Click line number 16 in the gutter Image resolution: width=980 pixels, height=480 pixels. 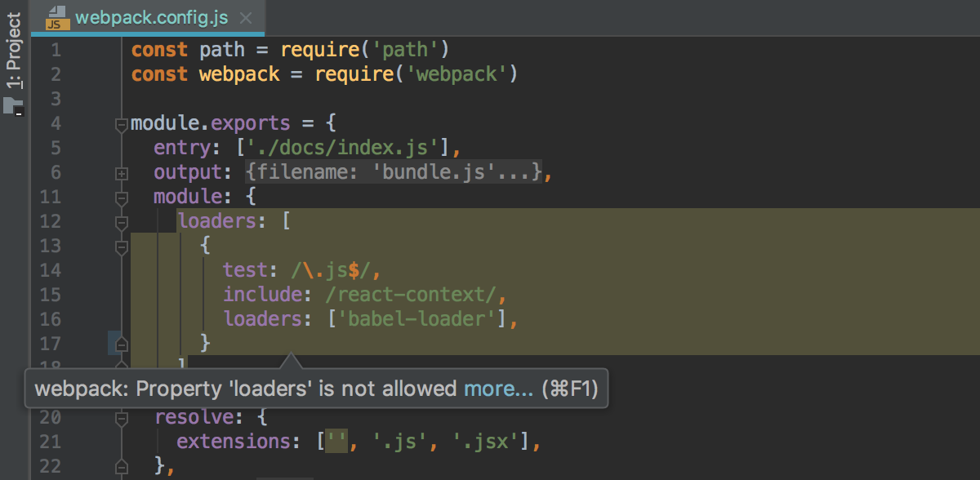point(50,319)
